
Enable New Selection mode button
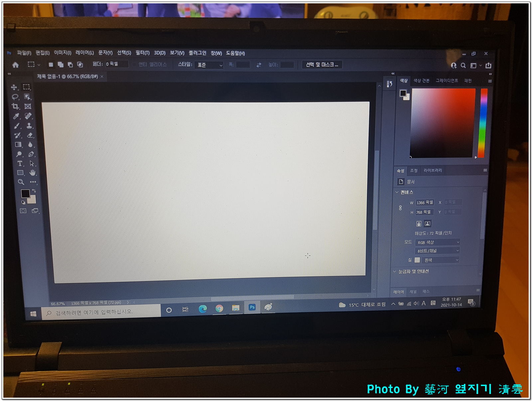coord(51,65)
